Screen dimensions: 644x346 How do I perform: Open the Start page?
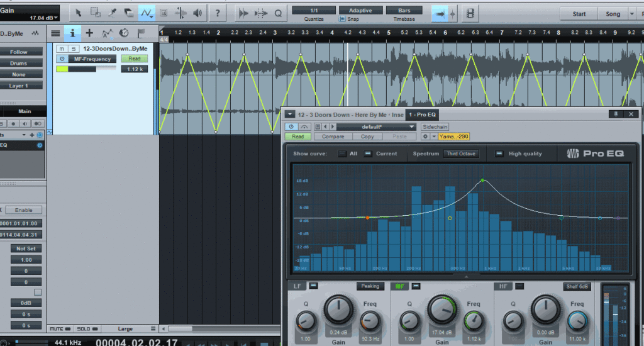click(x=579, y=14)
